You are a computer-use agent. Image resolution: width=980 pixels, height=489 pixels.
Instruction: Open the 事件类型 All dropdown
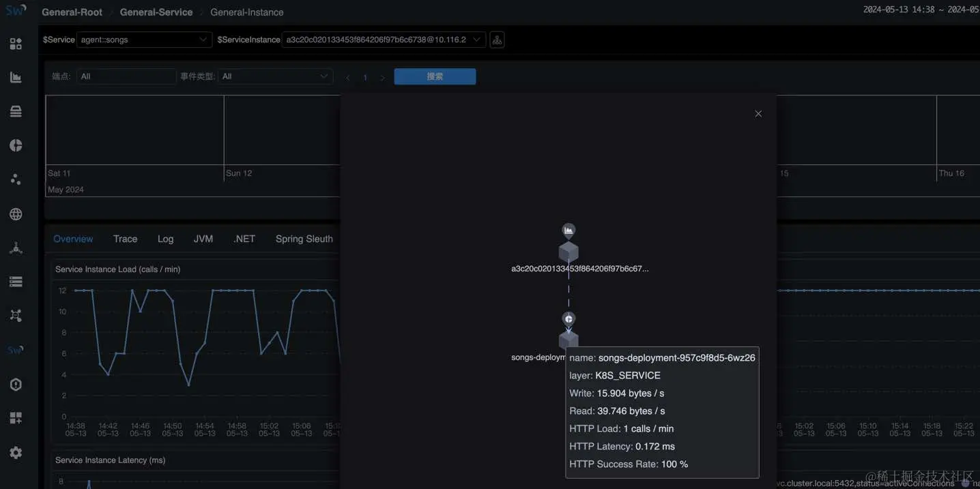(x=276, y=76)
